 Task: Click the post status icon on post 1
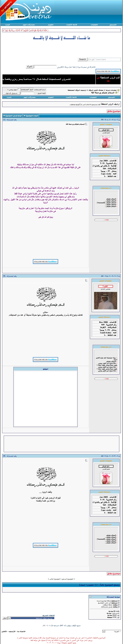coord(119,120)
